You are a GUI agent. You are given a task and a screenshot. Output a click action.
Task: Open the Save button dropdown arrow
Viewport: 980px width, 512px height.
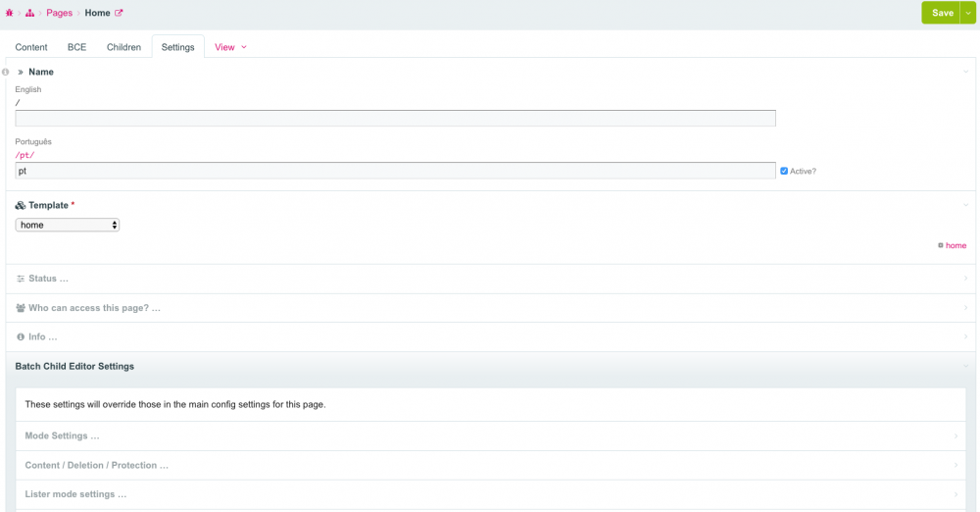coord(969,13)
